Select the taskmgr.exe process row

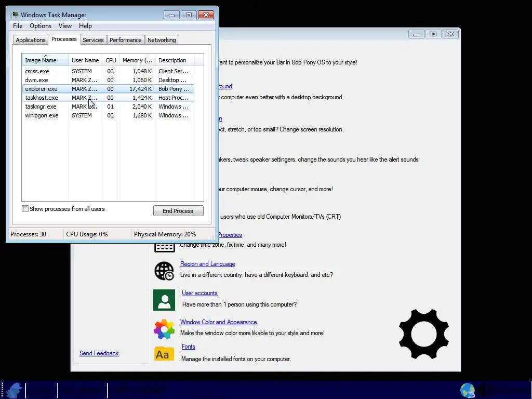(108, 107)
